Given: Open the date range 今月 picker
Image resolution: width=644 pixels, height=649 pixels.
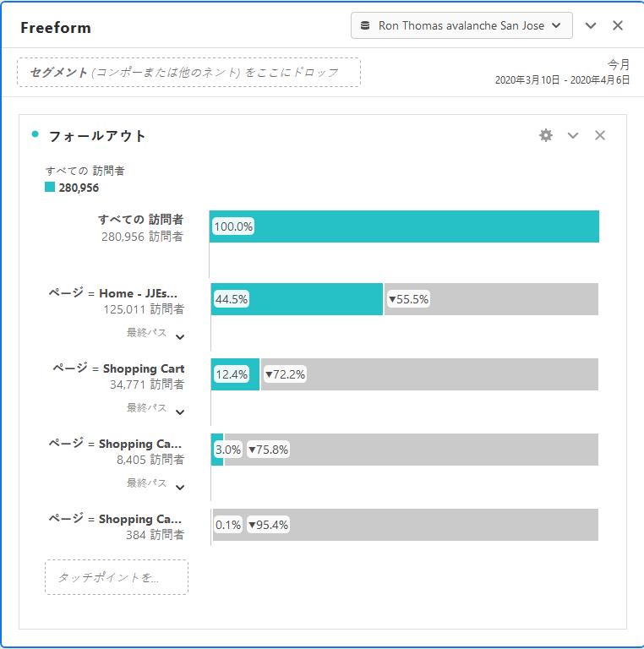Looking at the screenshot, I should [x=562, y=72].
